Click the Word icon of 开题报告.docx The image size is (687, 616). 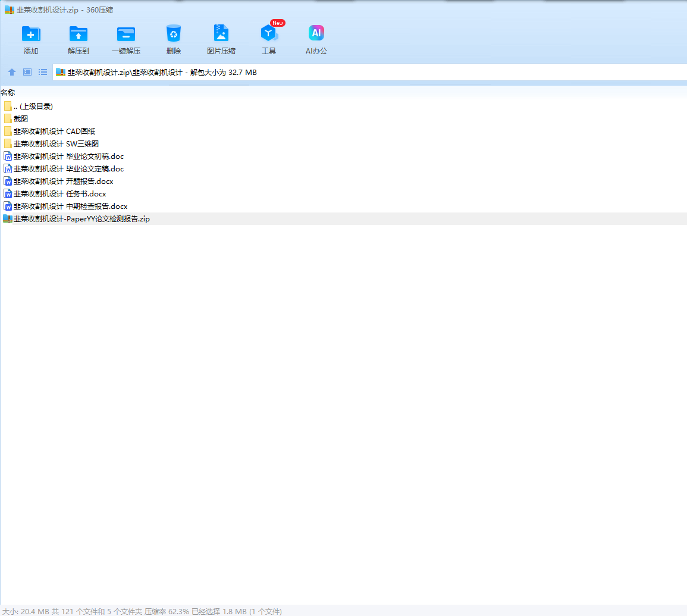coord(8,181)
